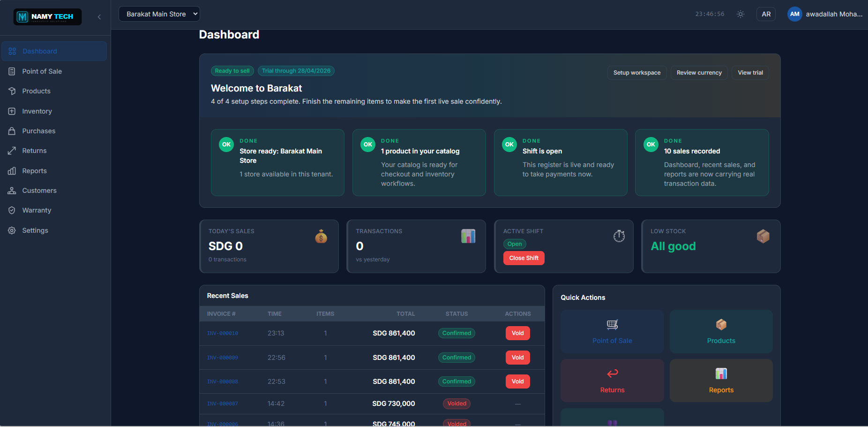Click the AM user avatar
This screenshot has height=427, width=868.
(794, 14)
